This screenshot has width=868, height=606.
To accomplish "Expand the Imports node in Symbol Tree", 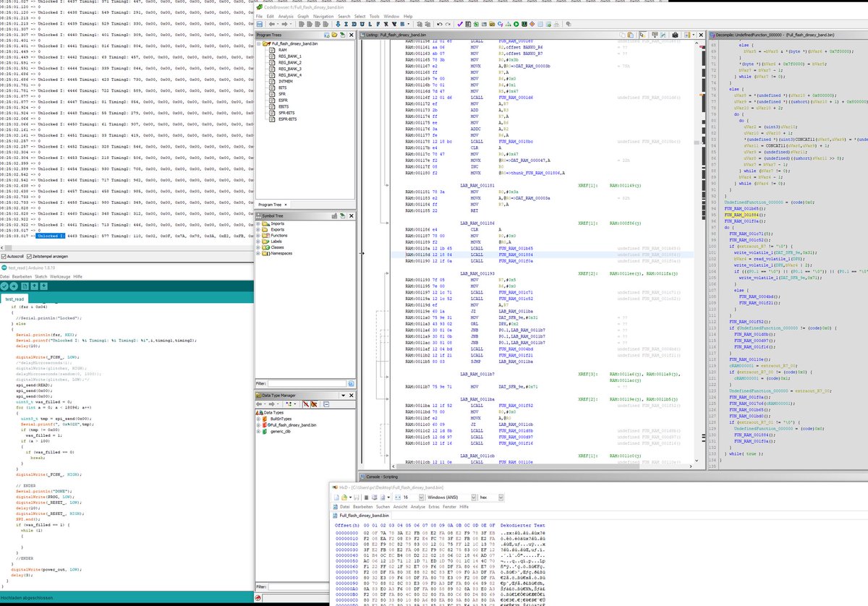I will (x=258, y=223).
